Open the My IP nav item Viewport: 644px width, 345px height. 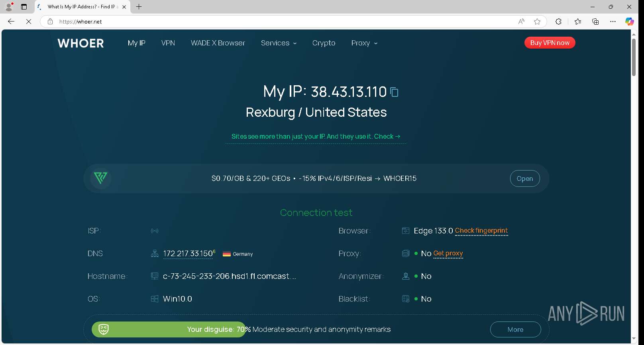tap(136, 43)
